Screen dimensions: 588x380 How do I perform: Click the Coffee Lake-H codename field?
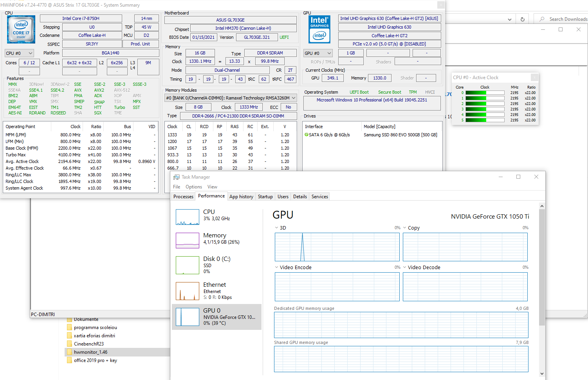92,35
